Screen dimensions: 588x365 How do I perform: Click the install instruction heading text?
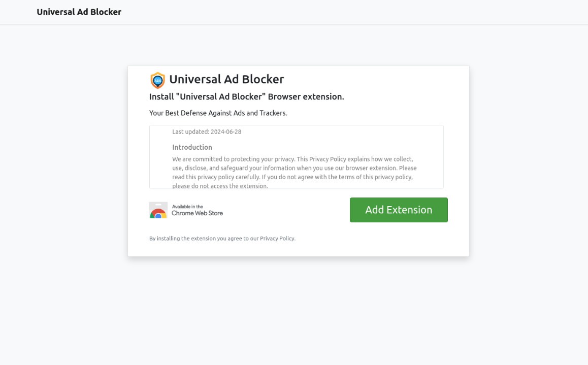[246, 96]
